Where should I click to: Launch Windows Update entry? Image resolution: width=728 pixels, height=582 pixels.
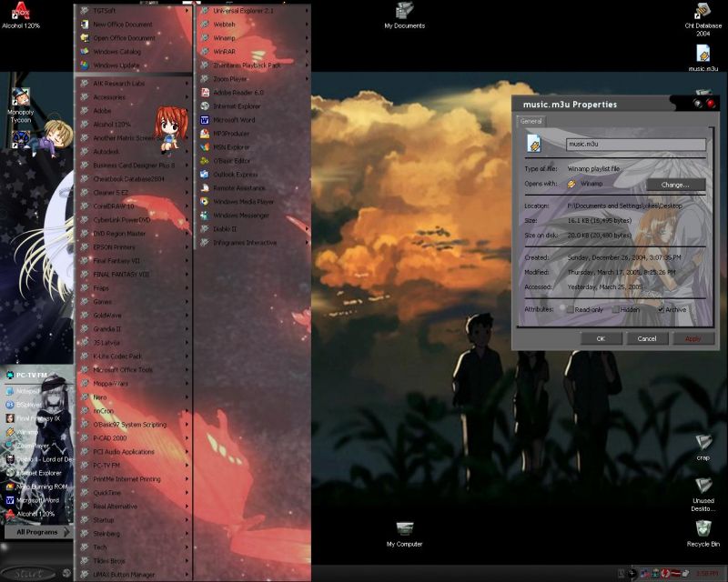tap(134, 65)
